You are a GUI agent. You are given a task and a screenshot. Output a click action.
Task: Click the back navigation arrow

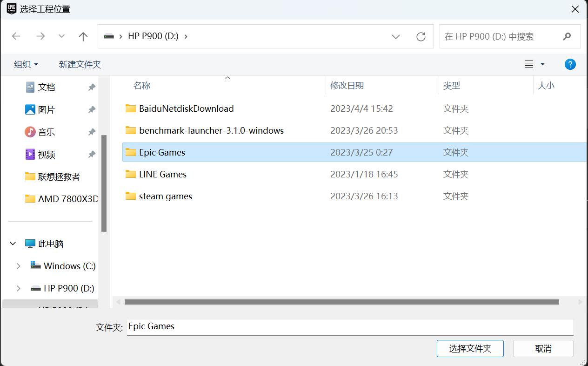16,36
